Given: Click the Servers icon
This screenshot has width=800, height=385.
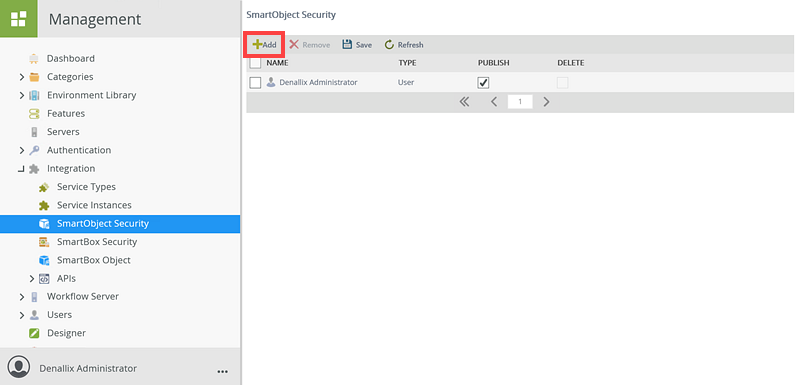Looking at the screenshot, I should pyautogui.click(x=34, y=132).
